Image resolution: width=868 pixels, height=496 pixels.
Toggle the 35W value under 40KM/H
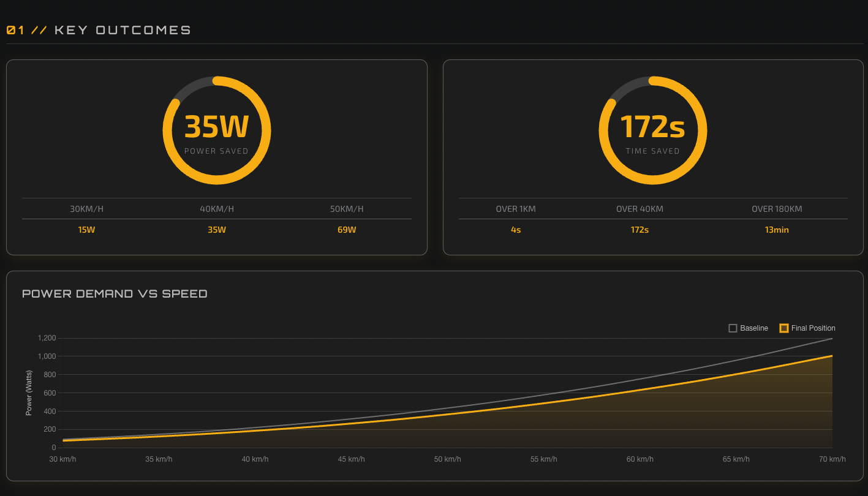(216, 230)
